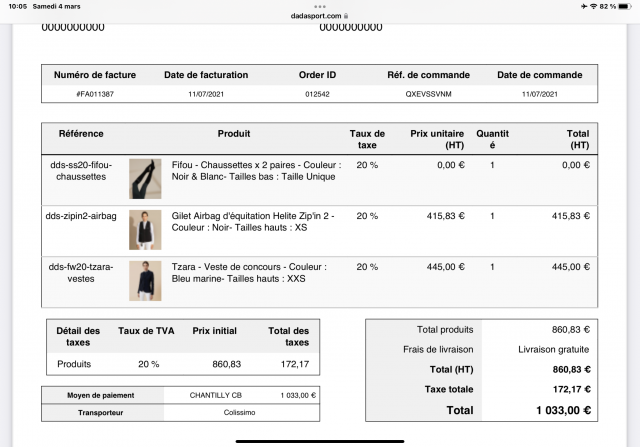Tap the battery icon in status bar
The width and height of the screenshot is (640, 447).
click(x=625, y=7)
